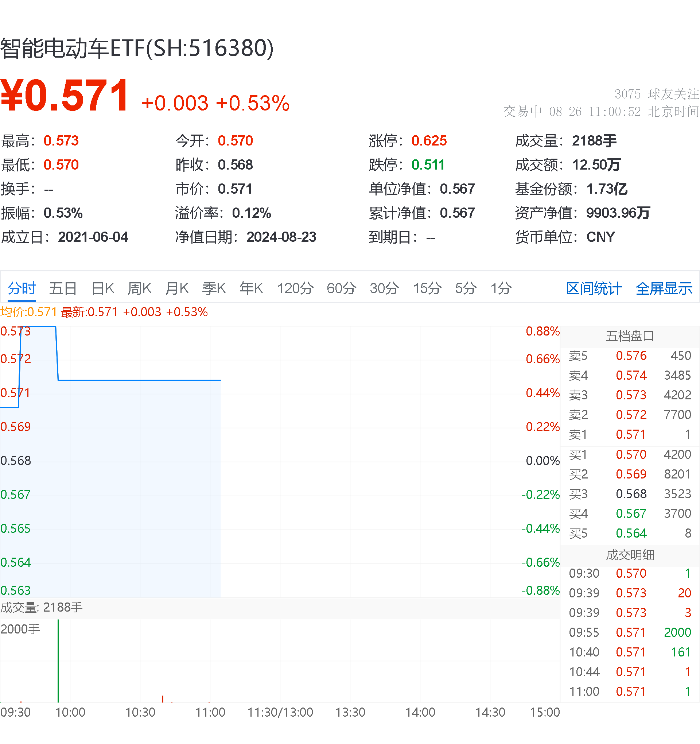The width and height of the screenshot is (700, 744).
Task: Switch to 月K chart view
Action: (176, 288)
